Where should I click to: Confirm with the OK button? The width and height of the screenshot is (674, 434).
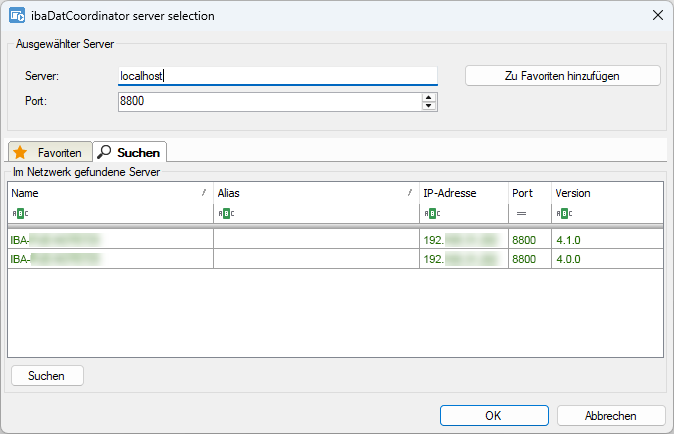[x=494, y=416]
